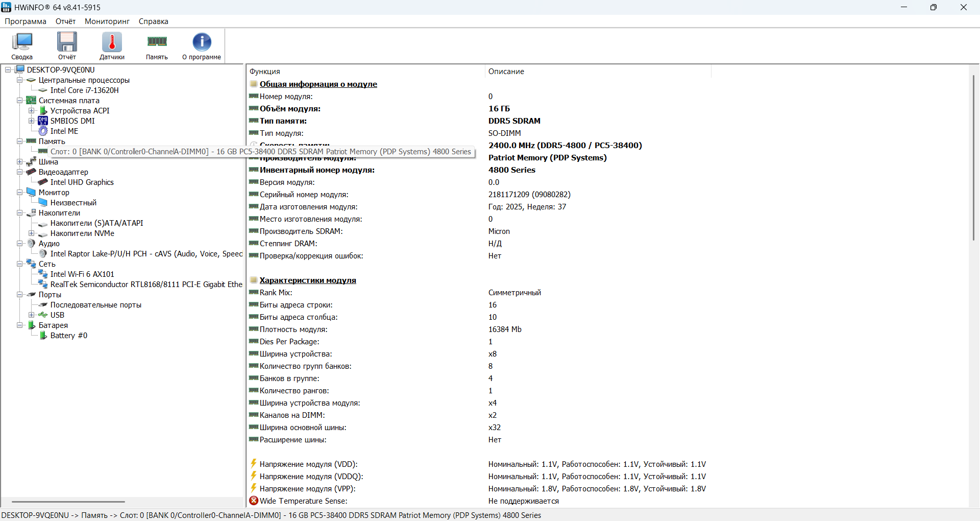
Task: Click the Функция column header
Action: coord(365,72)
